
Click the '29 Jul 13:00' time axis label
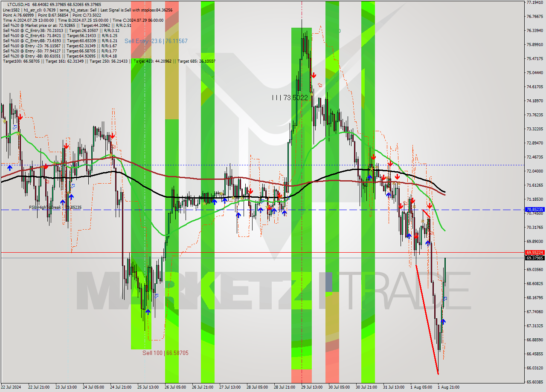coord(312,387)
